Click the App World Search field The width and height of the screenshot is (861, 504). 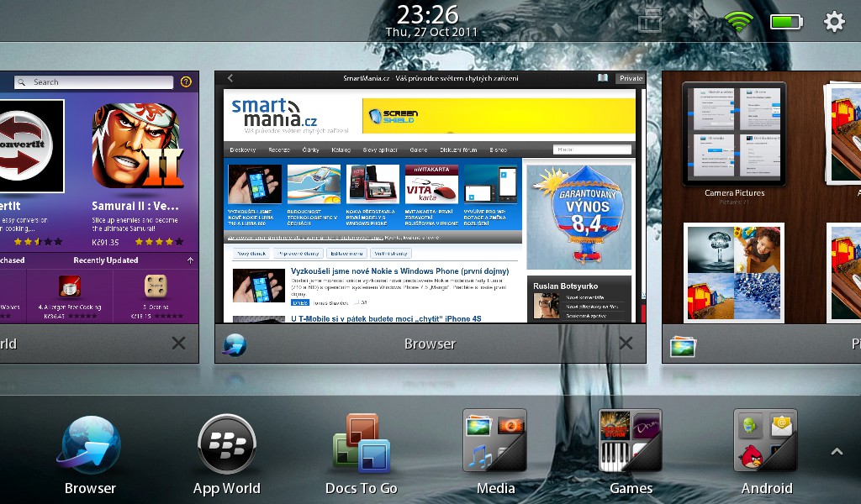point(94,82)
